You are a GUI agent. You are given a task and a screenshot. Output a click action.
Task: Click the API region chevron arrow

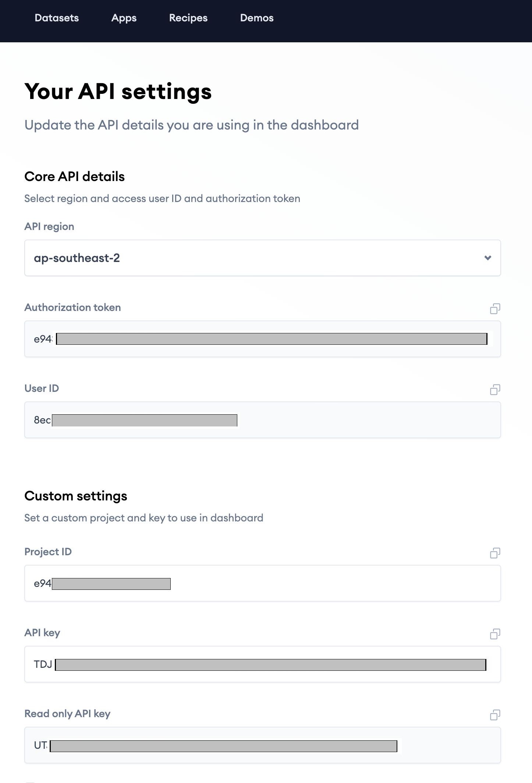pos(488,258)
